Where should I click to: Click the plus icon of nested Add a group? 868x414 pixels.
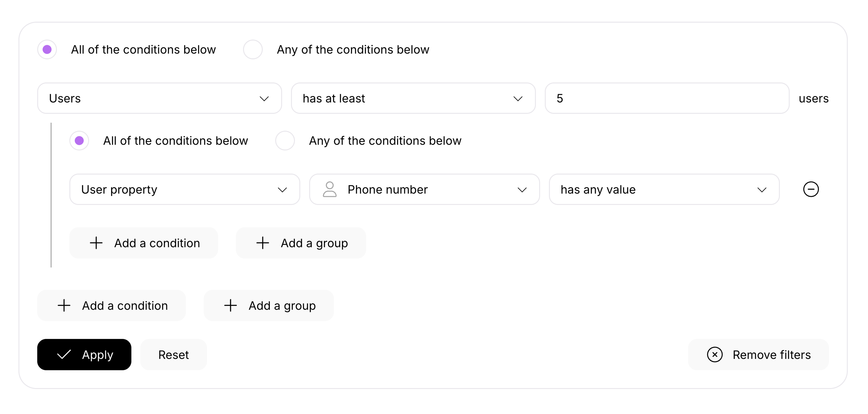coord(262,243)
